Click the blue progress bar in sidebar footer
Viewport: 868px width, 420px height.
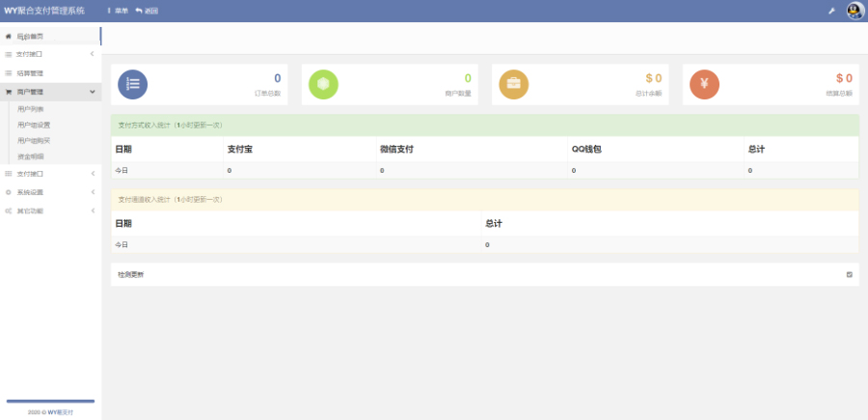pyautogui.click(x=50, y=401)
